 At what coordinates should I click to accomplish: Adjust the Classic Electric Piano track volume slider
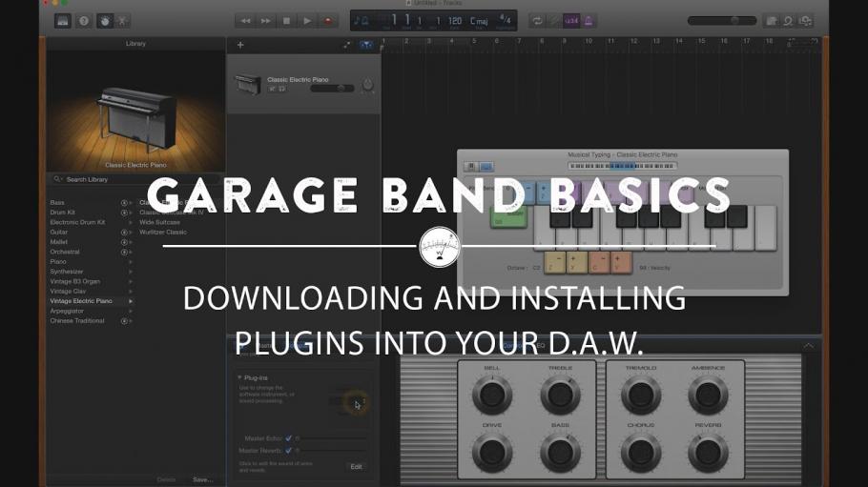tap(332, 88)
